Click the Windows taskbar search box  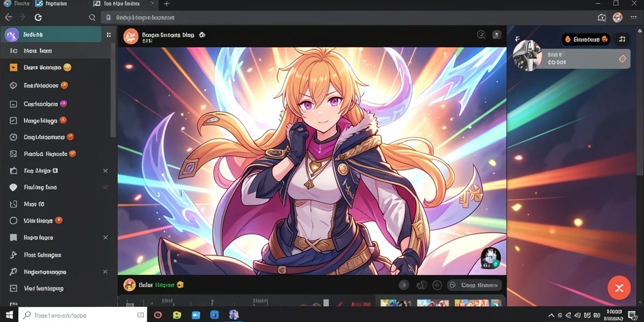(82, 315)
